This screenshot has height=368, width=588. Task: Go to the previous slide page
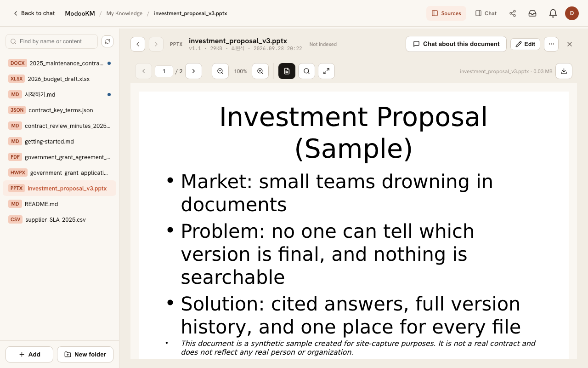[143, 71]
